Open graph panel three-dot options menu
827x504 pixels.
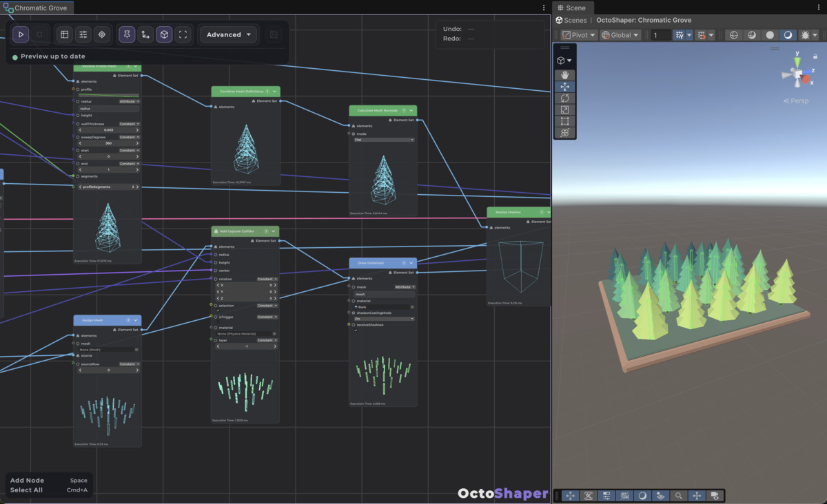point(544,8)
